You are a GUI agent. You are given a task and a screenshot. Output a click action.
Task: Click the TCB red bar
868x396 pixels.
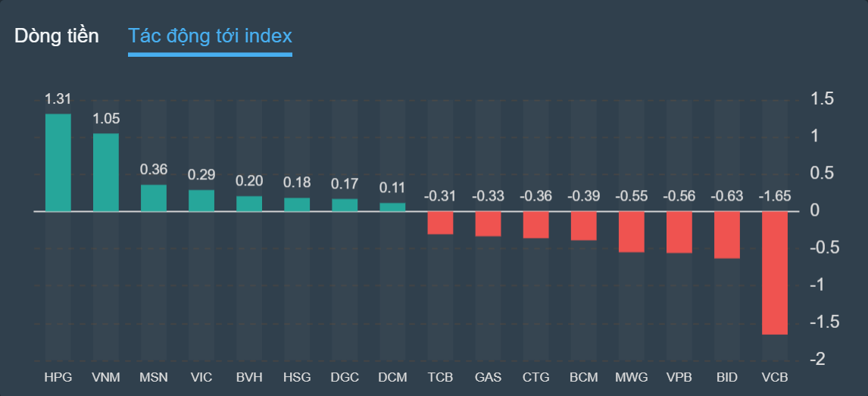[440, 223]
